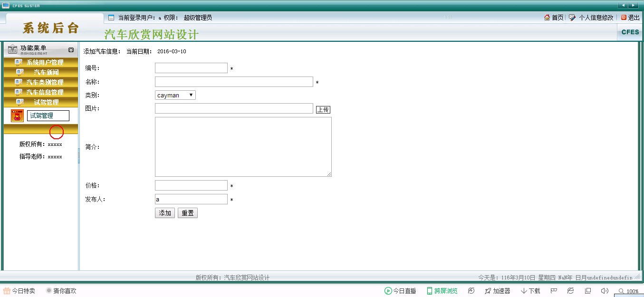Screen dimensions: 644x297
Task: Open 猜你喜欢 in browser status bar
Action: coord(61,291)
